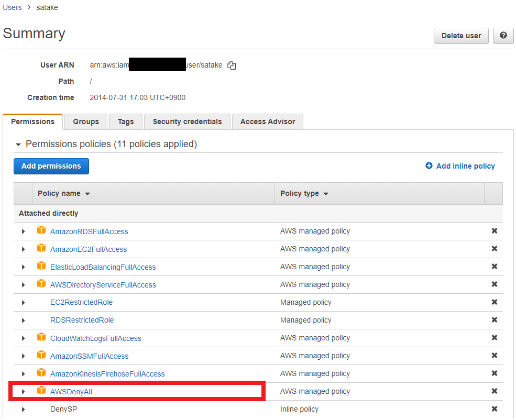Open the RDSRestrictedRole policy link
This screenshot has width=516, height=420.
(x=82, y=320)
